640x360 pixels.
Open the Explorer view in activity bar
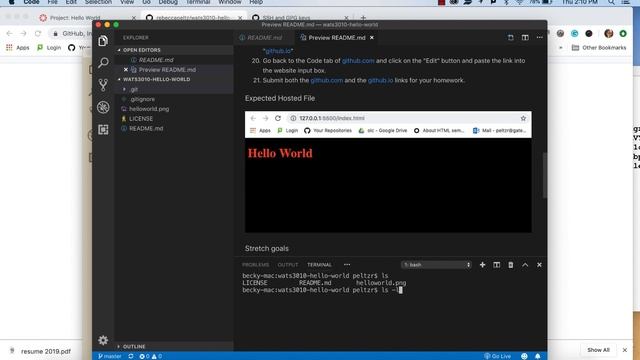click(x=103, y=41)
